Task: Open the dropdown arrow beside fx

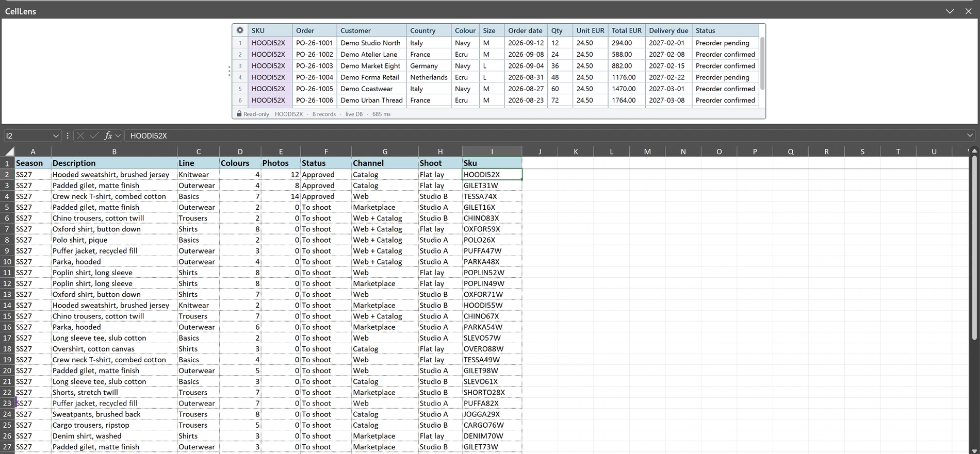Action: [118, 136]
